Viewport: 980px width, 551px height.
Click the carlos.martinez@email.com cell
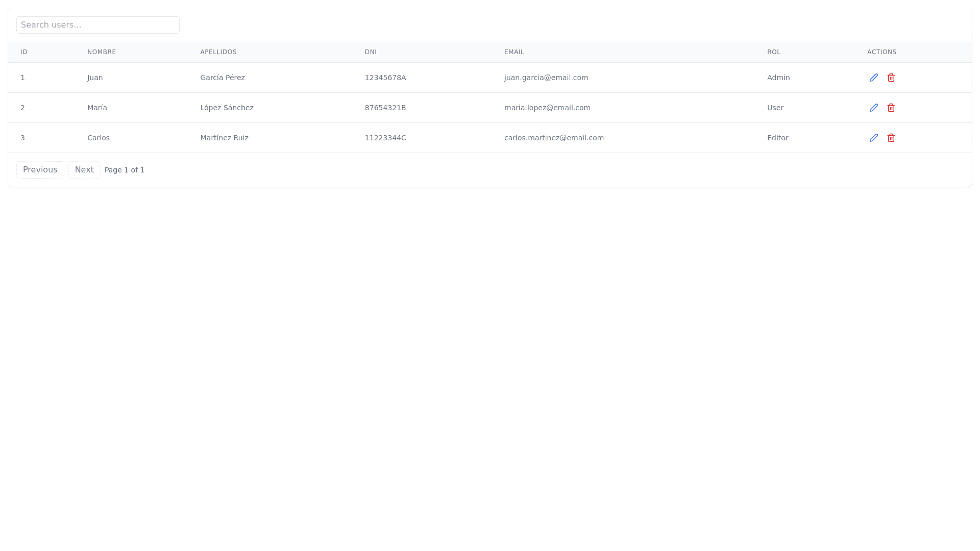click(x=554, y=138)
